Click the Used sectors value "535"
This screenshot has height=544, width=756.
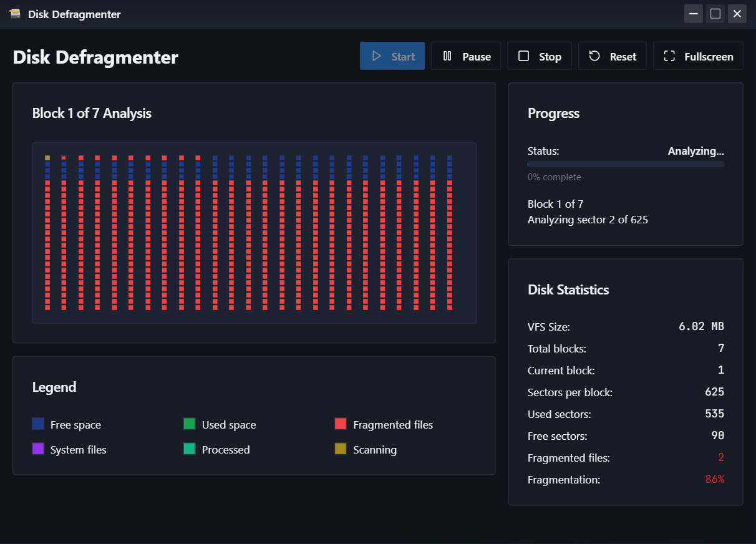tap(715, 414)
